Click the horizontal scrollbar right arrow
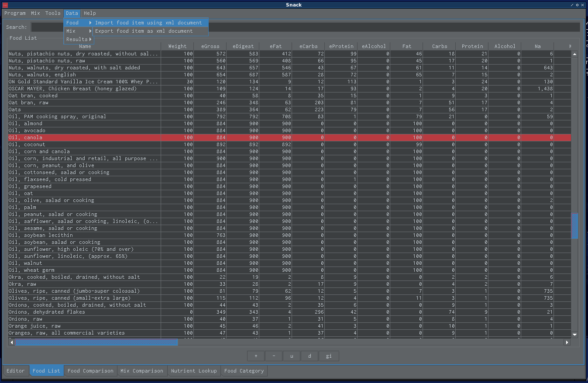 [x=567, y=342]
